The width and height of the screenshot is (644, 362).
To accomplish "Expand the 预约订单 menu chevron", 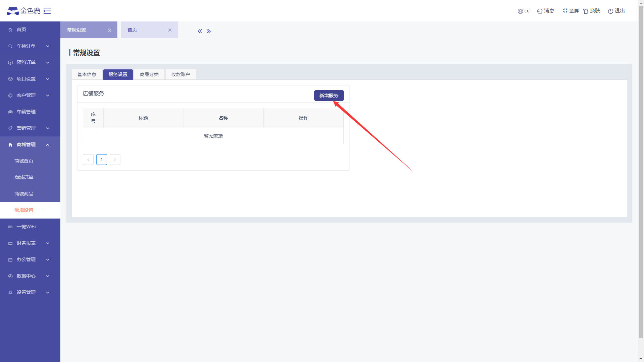I will pyautogui.click(x=48, y=63).
